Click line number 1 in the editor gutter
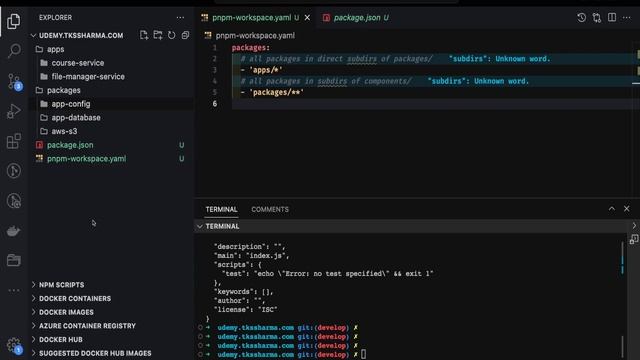 tap(214, 48)
